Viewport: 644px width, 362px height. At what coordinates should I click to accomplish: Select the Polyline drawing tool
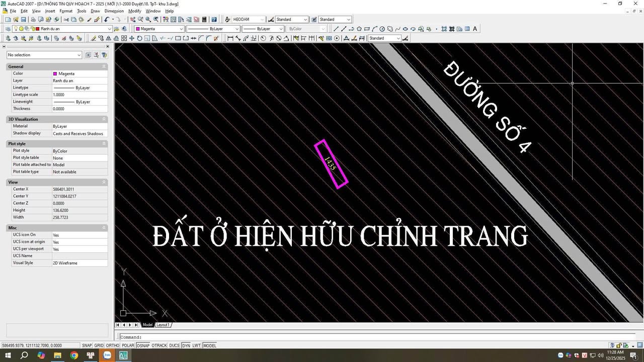351,29
